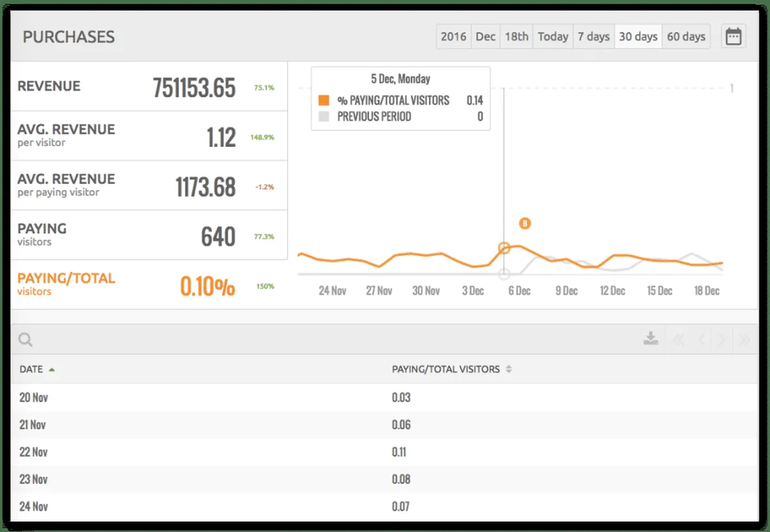This screenshot has width=770, height=532.
Task: Switch range to Today
Action: click(x=553, y=37)
